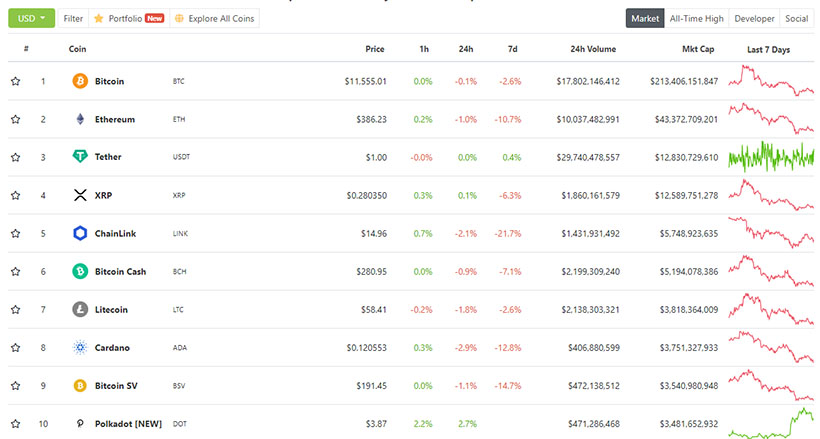Open the Portfolio section
Screen dimensions: 820x439
(129, 18)
